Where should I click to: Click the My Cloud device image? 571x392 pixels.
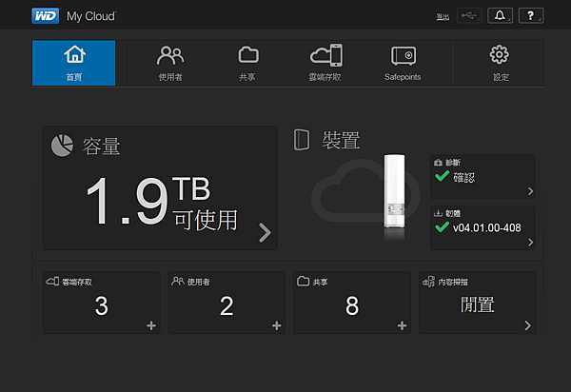click(x=394, y=192)
